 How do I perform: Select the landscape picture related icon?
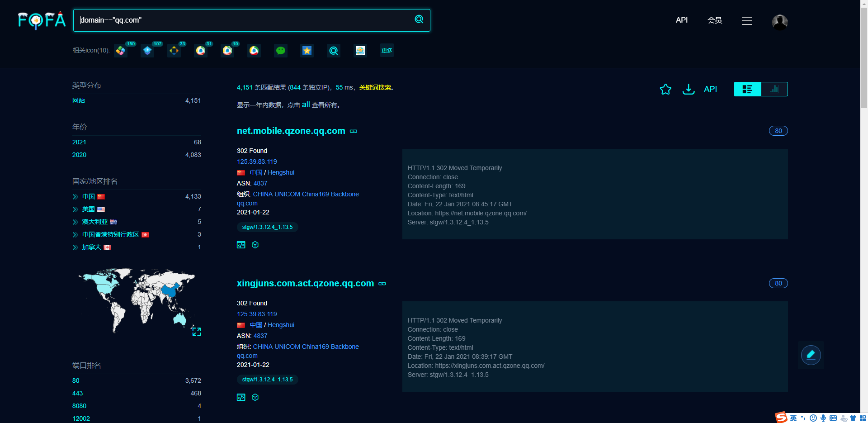(360, 51)
